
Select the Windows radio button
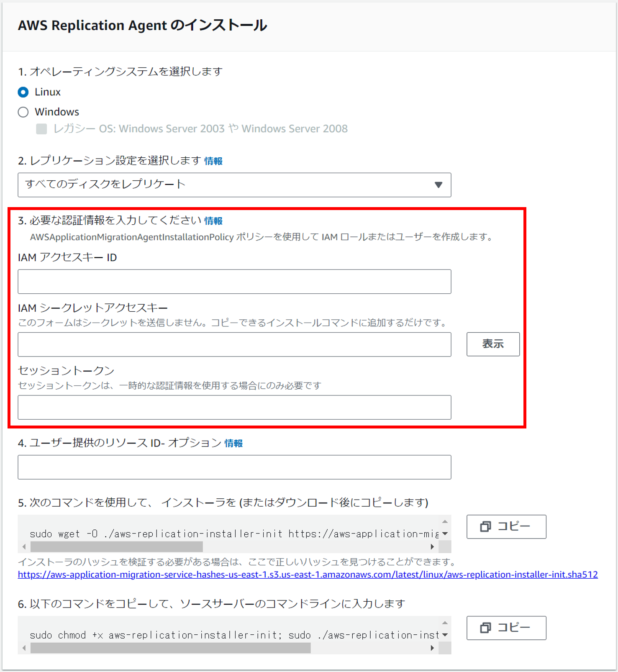(x=23, y=112)
